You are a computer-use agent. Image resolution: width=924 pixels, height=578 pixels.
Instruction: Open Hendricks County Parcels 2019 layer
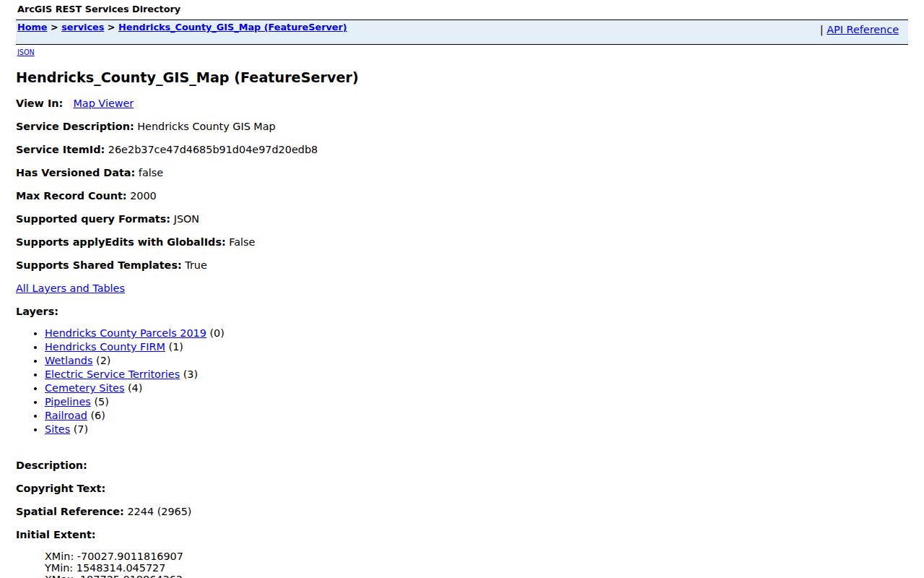point(126,333)
